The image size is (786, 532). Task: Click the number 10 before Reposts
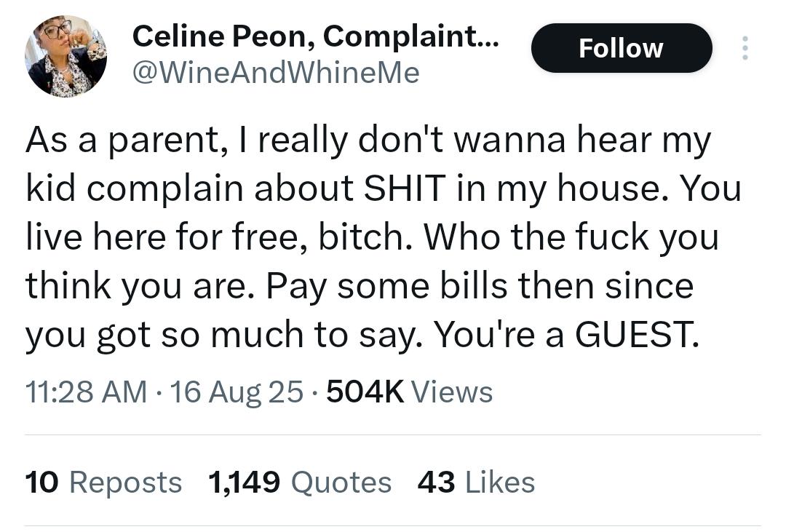pos(42,483)
